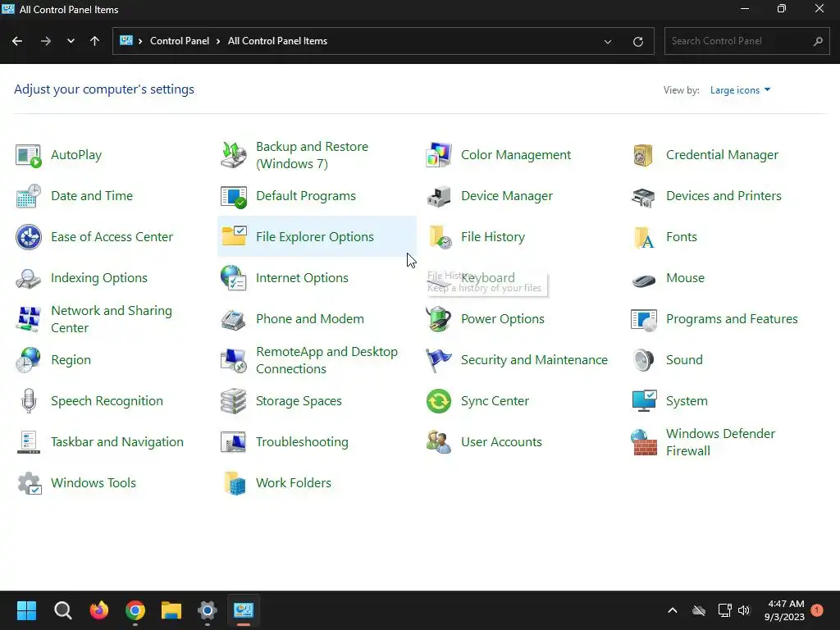840x630 pixels.
Task: Open Storage Spaces icon
Action: pyautogui.click(x=234, y=401)
